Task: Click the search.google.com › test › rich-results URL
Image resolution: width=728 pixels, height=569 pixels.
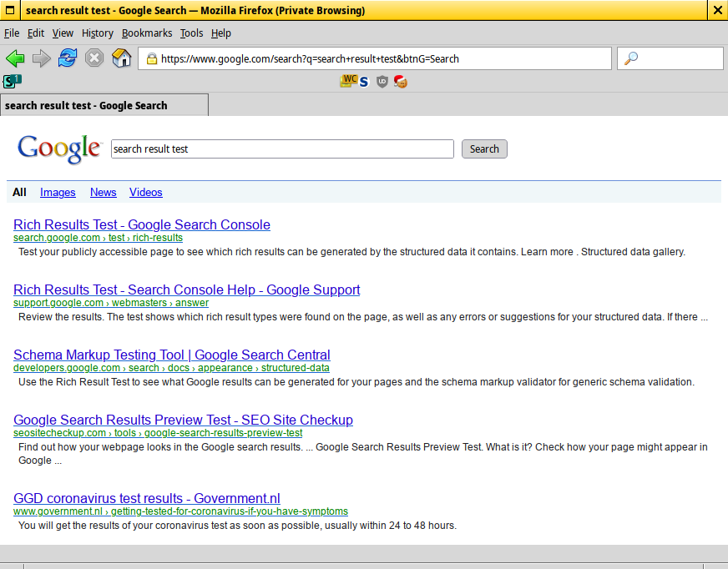Action: click(98, 238)
